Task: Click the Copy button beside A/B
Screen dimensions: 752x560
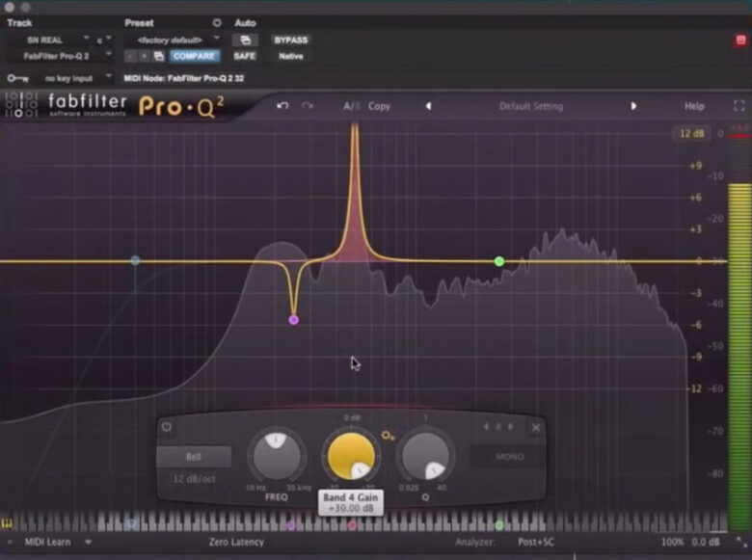Action: (379, 106)
